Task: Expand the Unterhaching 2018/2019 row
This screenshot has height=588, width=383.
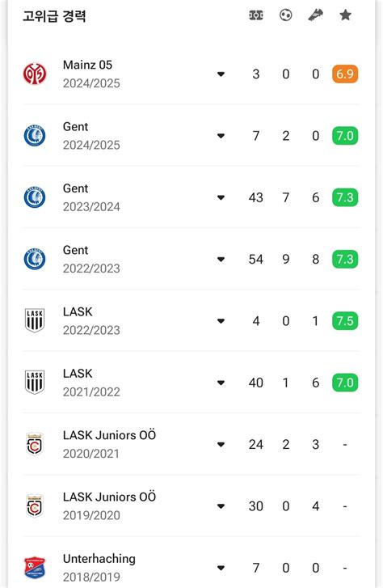Action: (x=221, y=568)
